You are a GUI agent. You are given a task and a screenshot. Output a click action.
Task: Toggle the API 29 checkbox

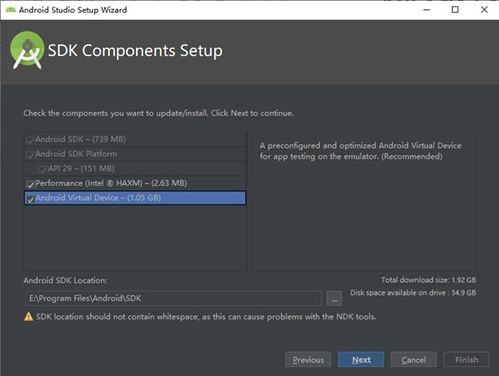43,170
